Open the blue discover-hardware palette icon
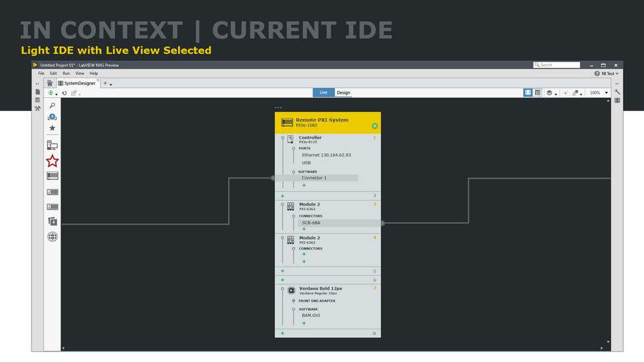Screen dimensions: 644x362 (52, 117)
